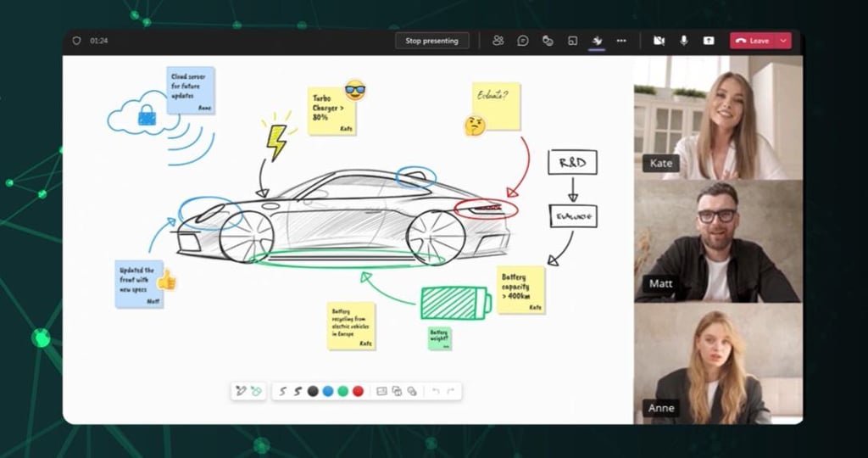The height and width of the screenshot is (458, 868).
Task: Click the apps icon underlined in purple
Action: [597, 41]
